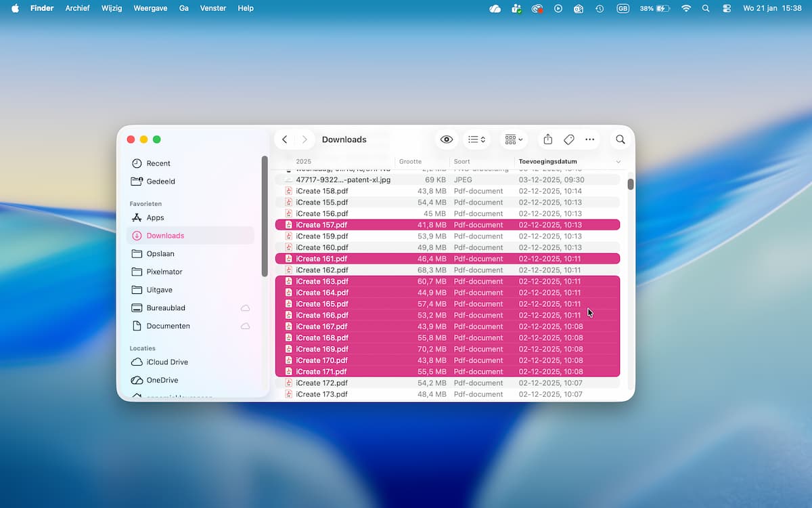Expand the grouping options dropdown
812x508 pixels.
pos(514,140)
